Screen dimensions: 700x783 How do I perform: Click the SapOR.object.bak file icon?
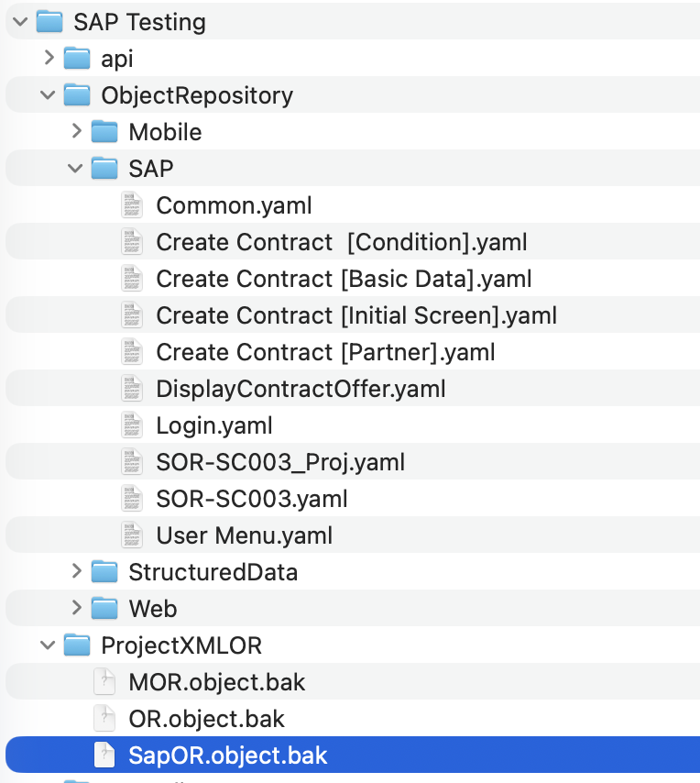point(104,755)
